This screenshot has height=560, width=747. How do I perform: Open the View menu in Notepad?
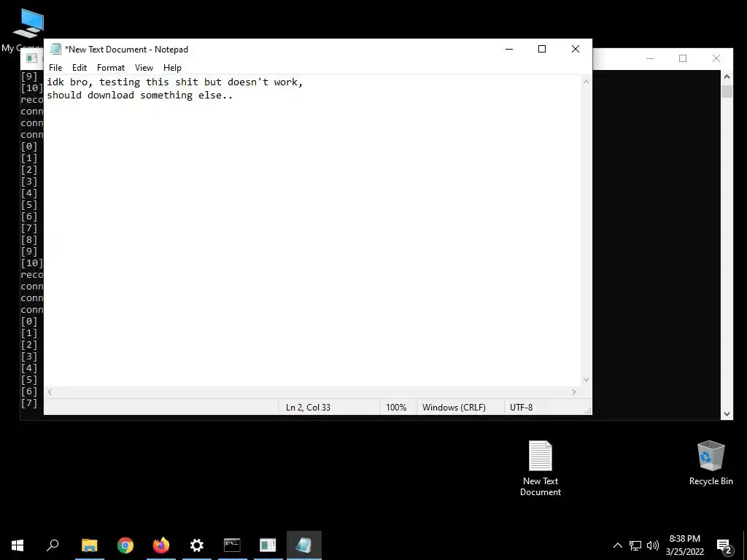click(144, 68)
